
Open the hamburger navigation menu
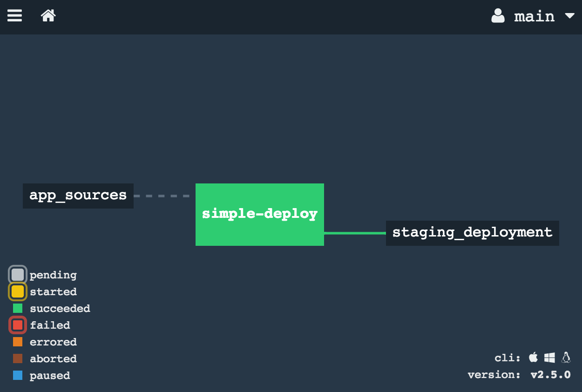coord(14,15)
